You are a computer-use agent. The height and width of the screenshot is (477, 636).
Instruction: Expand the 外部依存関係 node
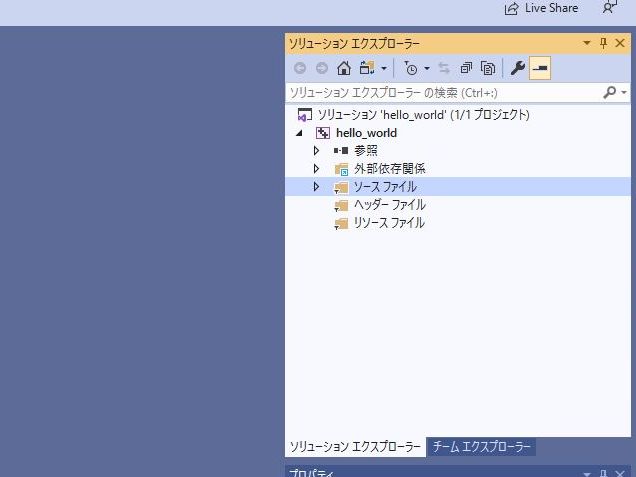(x=316, y=169)
